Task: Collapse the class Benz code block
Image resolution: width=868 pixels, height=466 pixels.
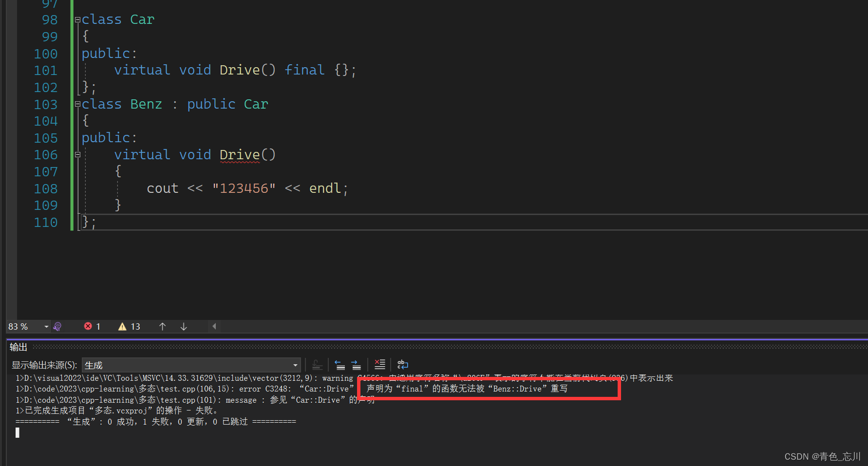Action: (x=77, y=104)
